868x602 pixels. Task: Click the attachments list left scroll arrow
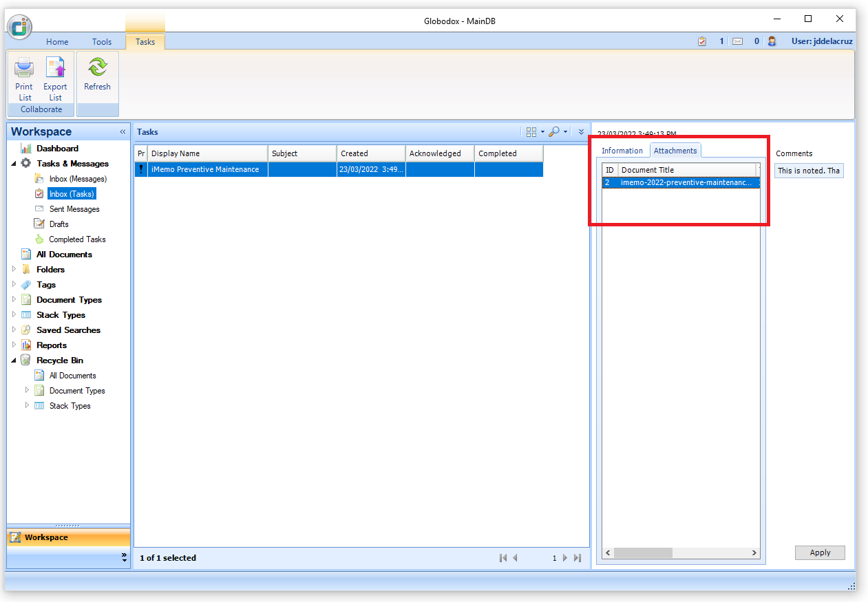(x=608, y=553)
